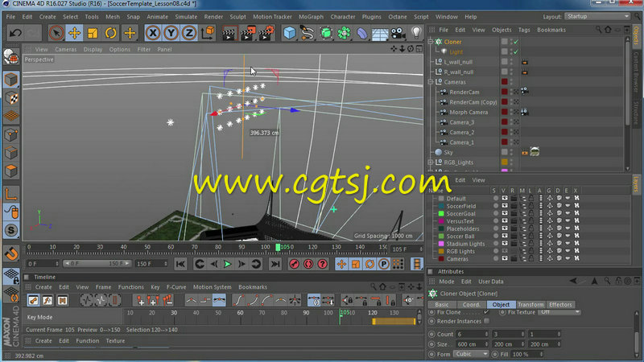Toggle the Light enable checkmark
This screenshot has width=644, height=362.
(x=516, y=51)
